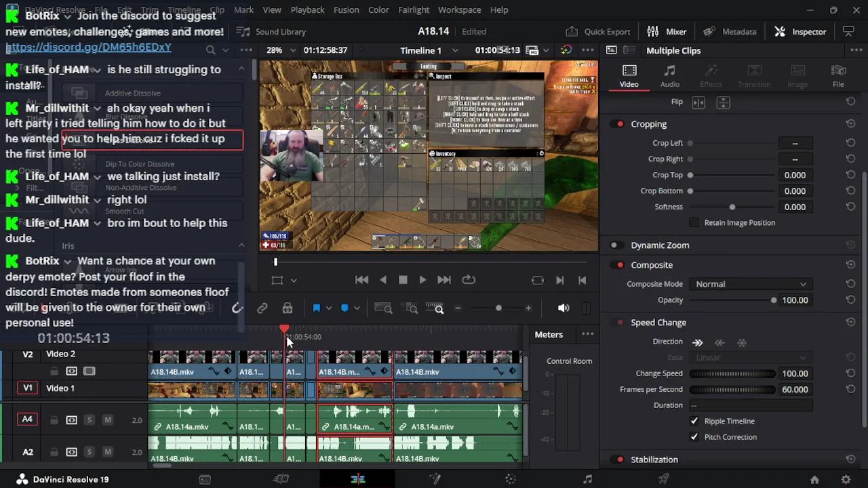
Task: Click the Quick Export button
Action: pyautogui.click(x=598, y=31)
